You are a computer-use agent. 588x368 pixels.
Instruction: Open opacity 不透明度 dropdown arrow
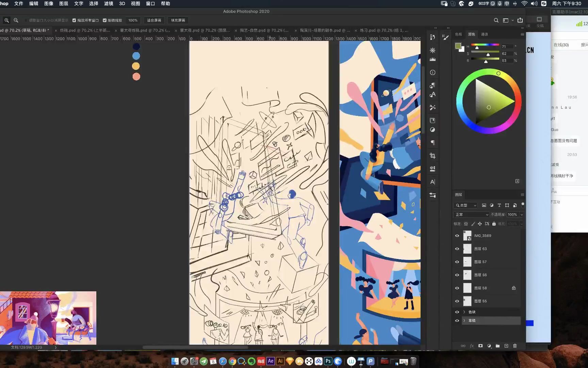[522, 215]
